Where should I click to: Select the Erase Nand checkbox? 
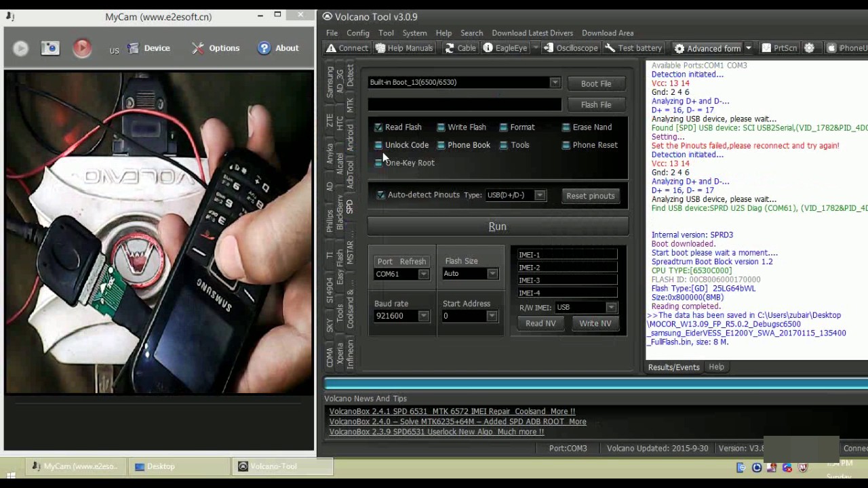click(566, 127)
